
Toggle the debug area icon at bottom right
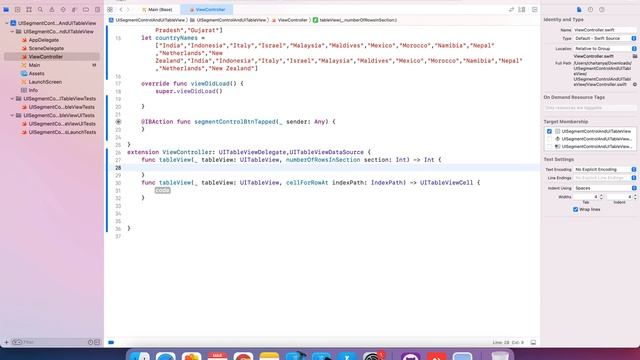click(533, 342)
